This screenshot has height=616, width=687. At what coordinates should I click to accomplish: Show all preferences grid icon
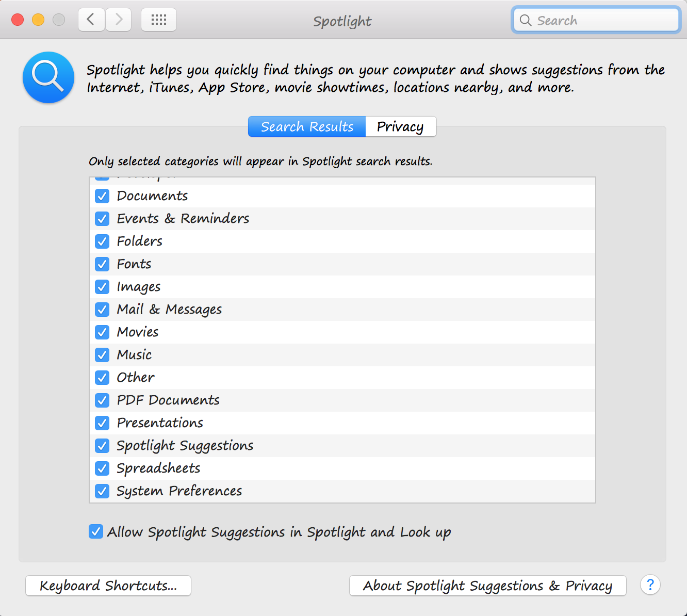coord(159,20)
